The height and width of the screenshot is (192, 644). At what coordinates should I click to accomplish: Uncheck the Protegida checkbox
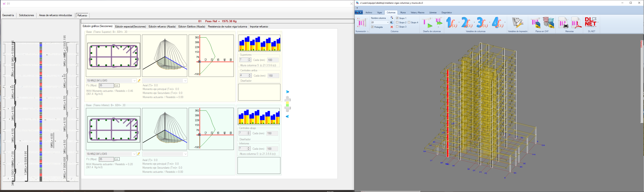point(372,27)
